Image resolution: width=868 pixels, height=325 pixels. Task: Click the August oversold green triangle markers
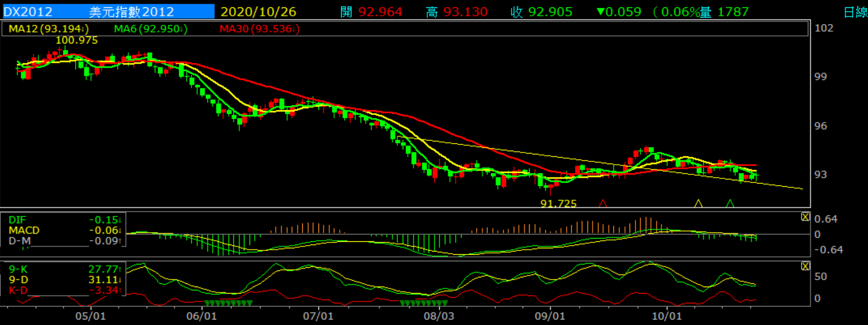tap(424, 303)
